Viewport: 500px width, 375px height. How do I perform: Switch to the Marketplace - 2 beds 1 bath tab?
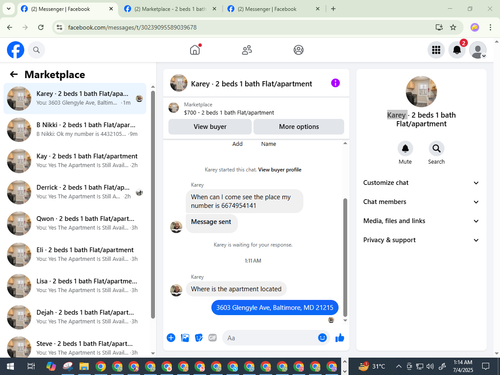coord(169,9)
